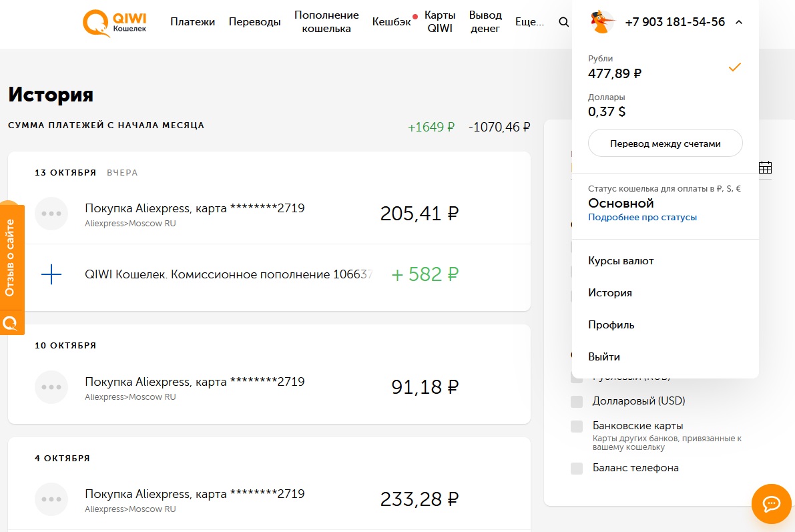
Task: Select Курсы валют in the account menu
Action: (x=621, y=261)
